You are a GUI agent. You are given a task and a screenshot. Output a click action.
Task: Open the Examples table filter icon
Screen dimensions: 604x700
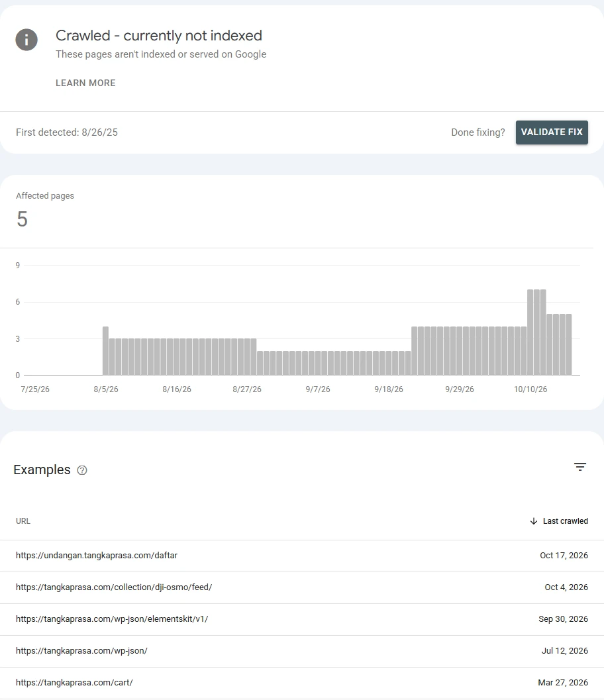(x=580, y=467)
